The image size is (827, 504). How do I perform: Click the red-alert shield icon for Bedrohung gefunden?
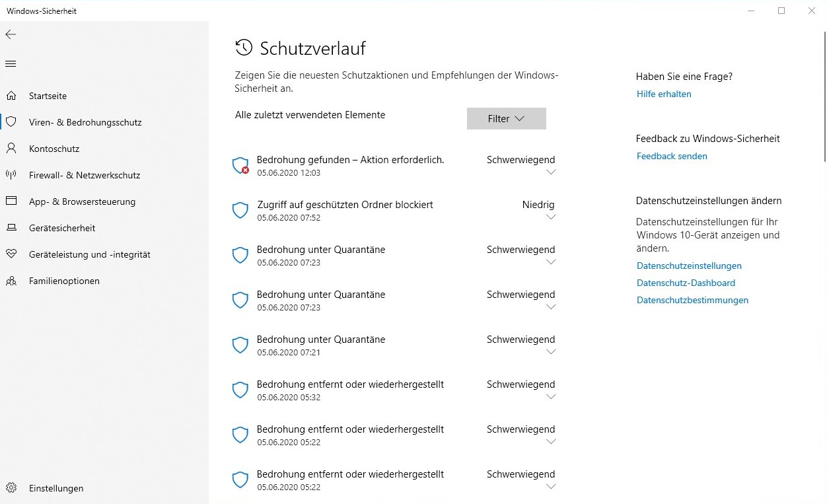(240, 165)
